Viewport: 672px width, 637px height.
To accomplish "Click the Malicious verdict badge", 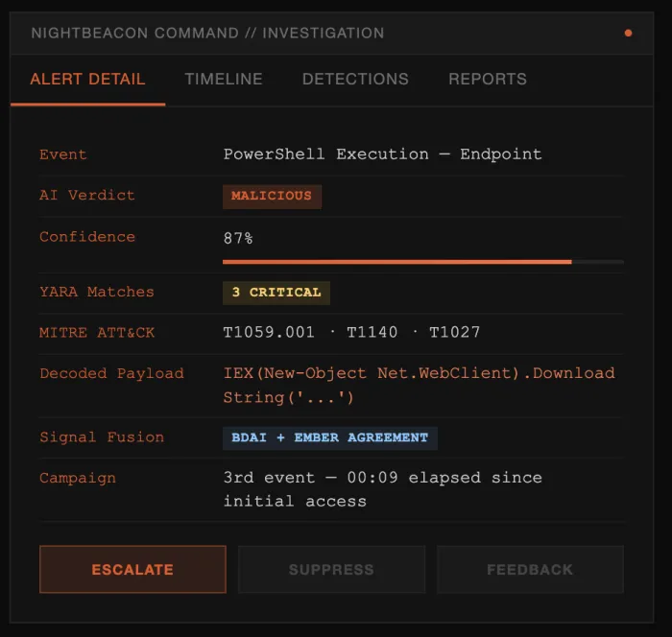I will click(272, 196).
